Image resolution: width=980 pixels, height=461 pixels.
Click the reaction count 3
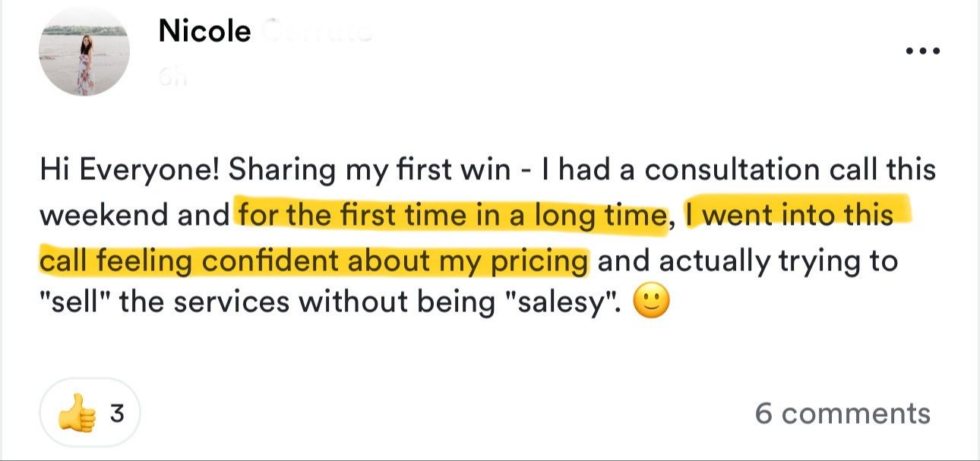[117, 415]
